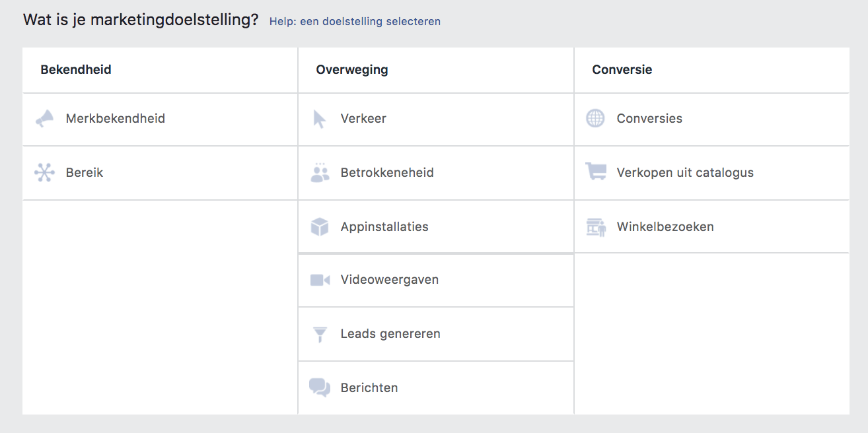Select the Appinstallaties cube icon
Image resolution: width=868 pixels, height=433 pixels.
pyautogui.click(x=320, y=226)
